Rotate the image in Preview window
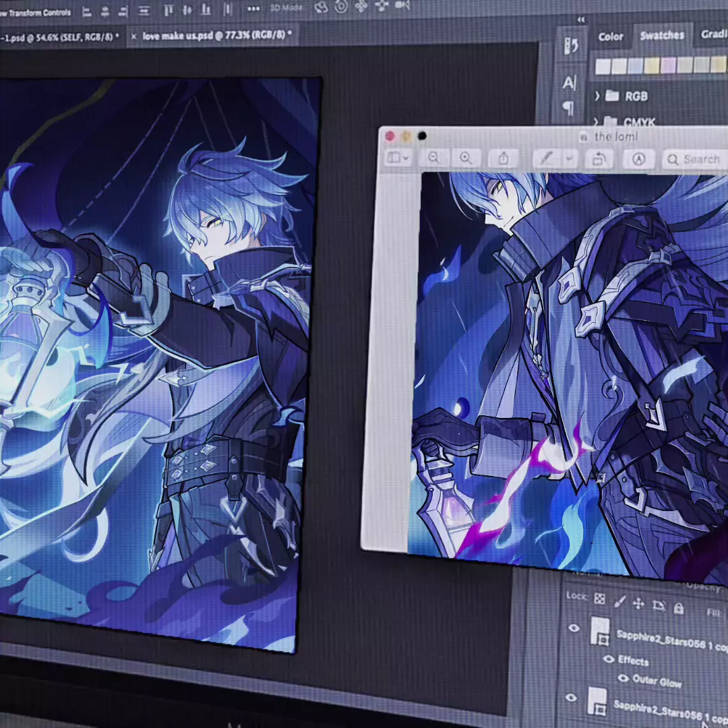 click(x=599, y=159)
